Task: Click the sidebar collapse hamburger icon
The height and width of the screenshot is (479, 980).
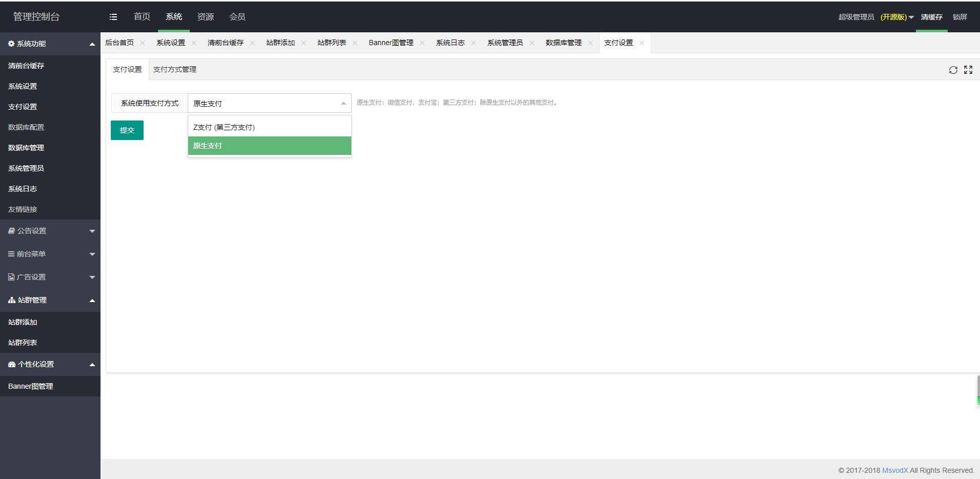Action: tap(113, 17)
